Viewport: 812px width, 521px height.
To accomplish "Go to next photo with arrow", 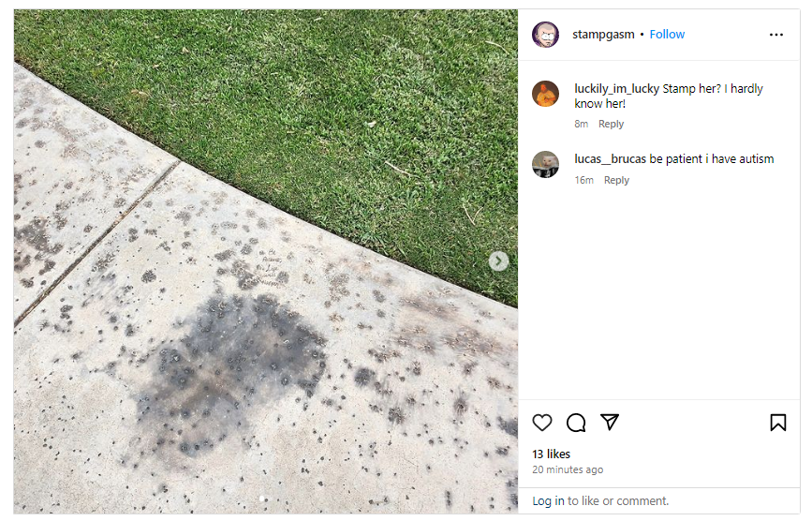I will click(498, 261).
